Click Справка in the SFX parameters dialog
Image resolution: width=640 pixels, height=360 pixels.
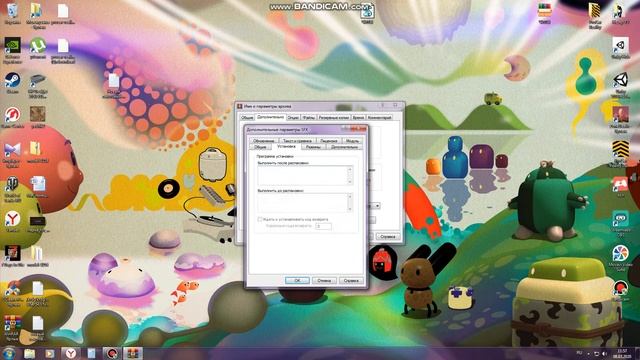(351, 280)
